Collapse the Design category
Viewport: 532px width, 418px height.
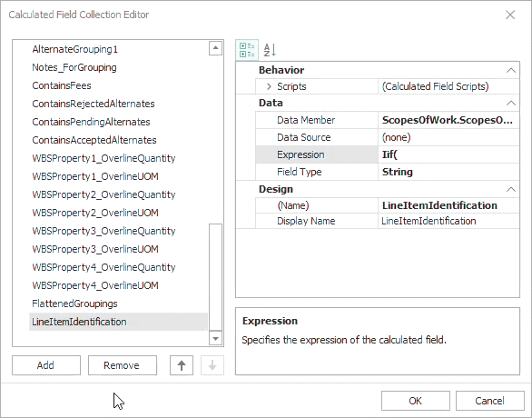point(510,189)
